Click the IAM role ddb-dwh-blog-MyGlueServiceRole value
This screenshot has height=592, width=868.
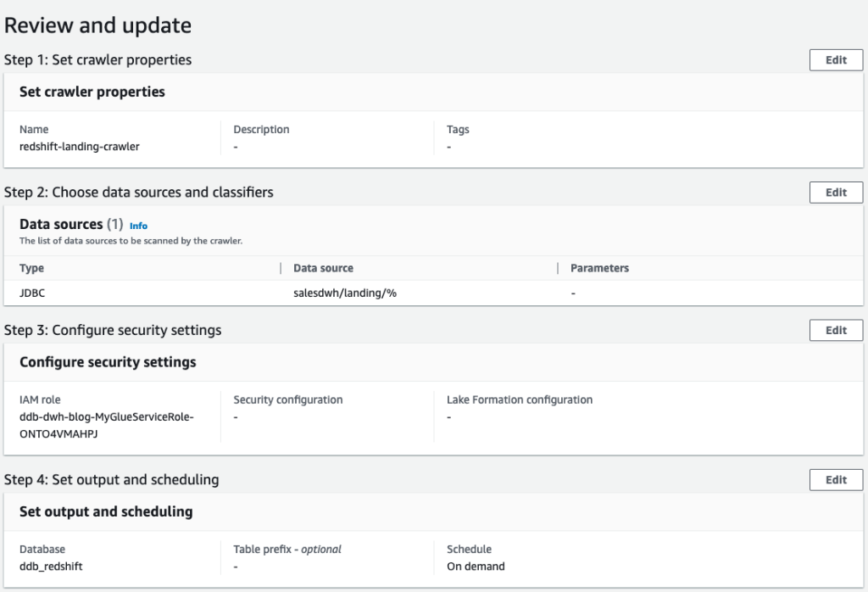107,423
